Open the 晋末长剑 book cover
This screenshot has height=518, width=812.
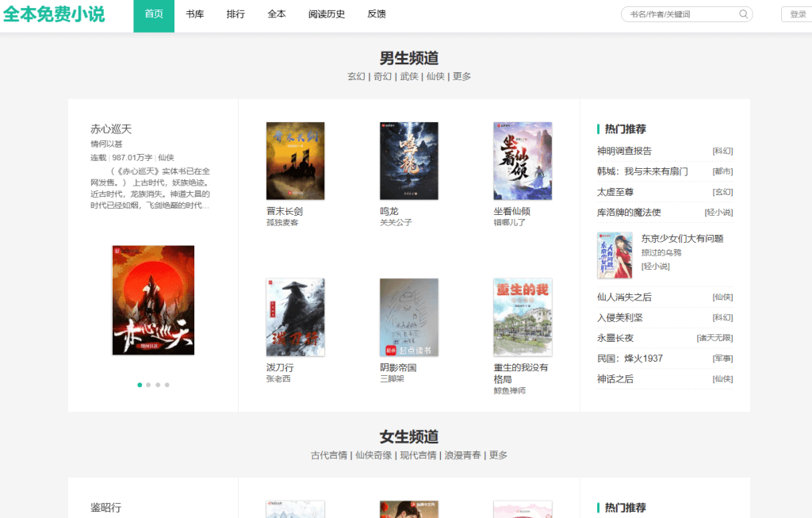click(295, 161)
